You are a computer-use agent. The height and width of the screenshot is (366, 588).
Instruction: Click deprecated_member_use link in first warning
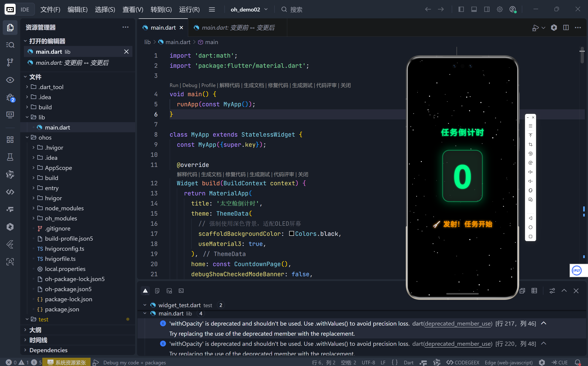point(458,323)
